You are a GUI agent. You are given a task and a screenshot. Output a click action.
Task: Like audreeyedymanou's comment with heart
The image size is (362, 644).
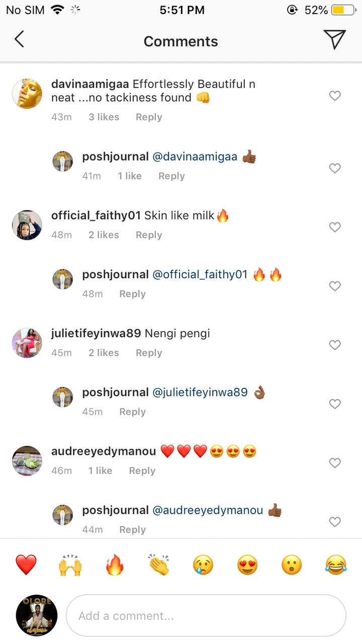[x=335, y=463]
